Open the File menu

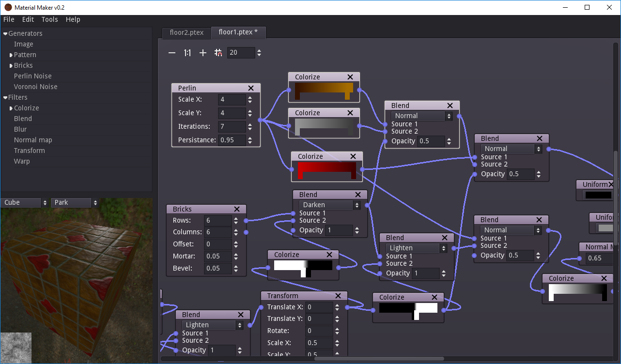pos(9,19)
